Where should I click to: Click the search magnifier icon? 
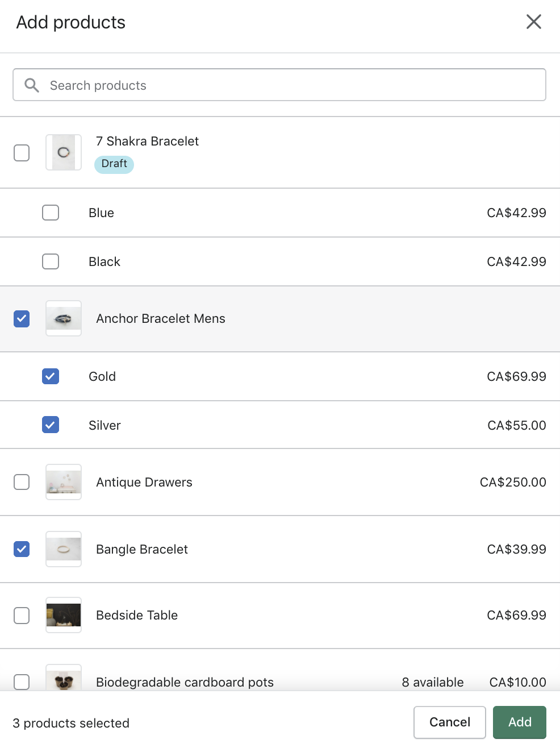tap(32, 85)
